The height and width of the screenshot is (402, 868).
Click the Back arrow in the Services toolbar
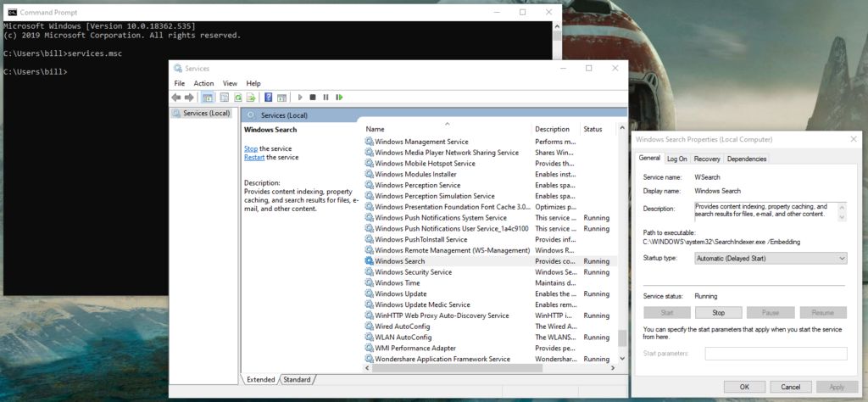pos(176,98)
